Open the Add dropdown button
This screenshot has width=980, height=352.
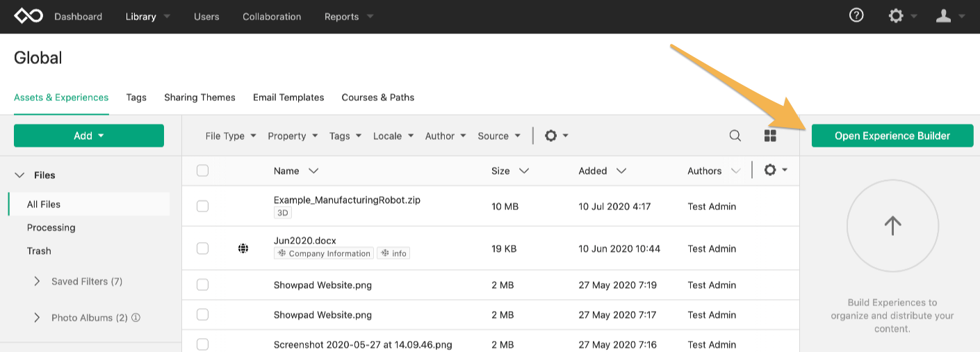(x=89, y=136)
